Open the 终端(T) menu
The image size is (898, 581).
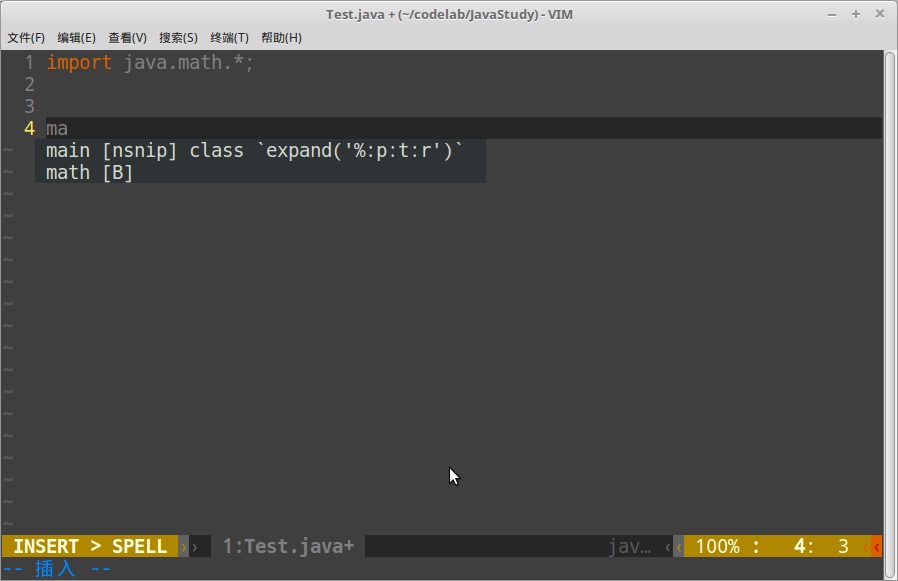click(229, 38)
